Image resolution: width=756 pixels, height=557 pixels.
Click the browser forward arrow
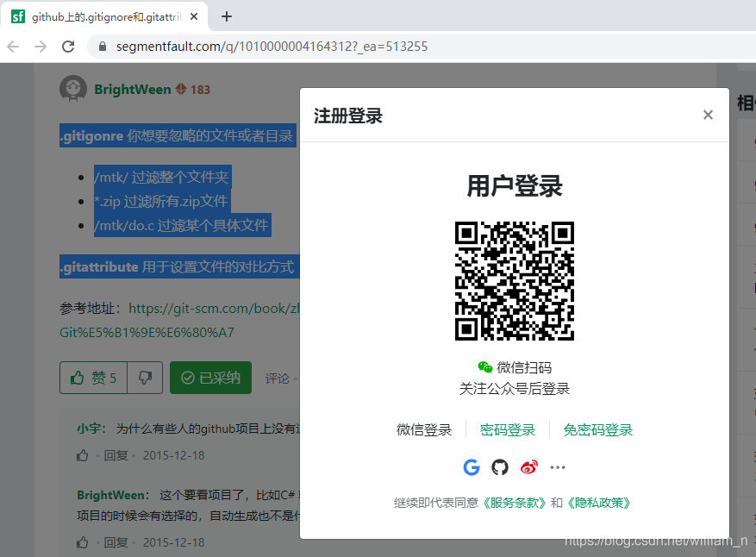[41, 47]
